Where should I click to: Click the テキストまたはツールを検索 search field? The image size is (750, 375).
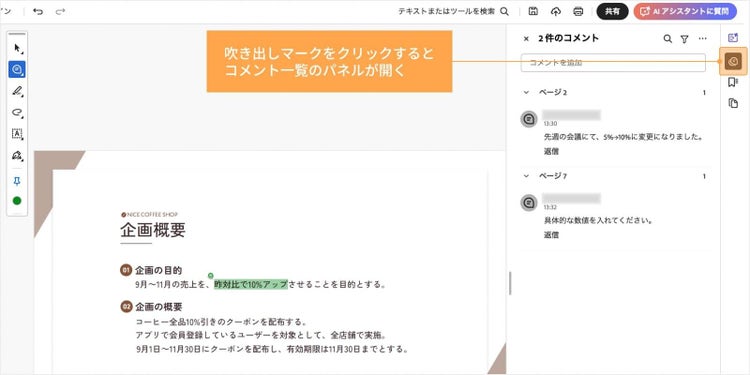pos(446,11)
